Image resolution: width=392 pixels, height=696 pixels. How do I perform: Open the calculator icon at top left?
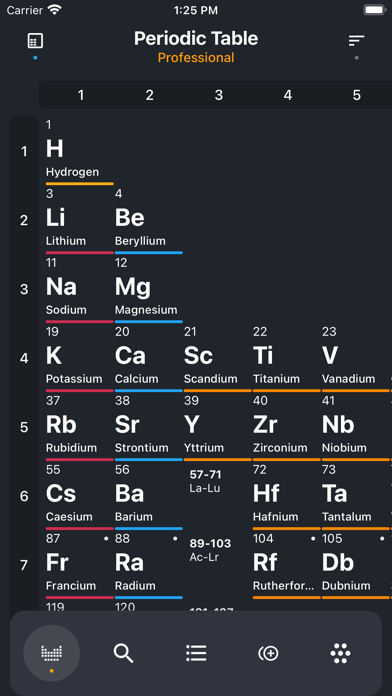[35, 41]
